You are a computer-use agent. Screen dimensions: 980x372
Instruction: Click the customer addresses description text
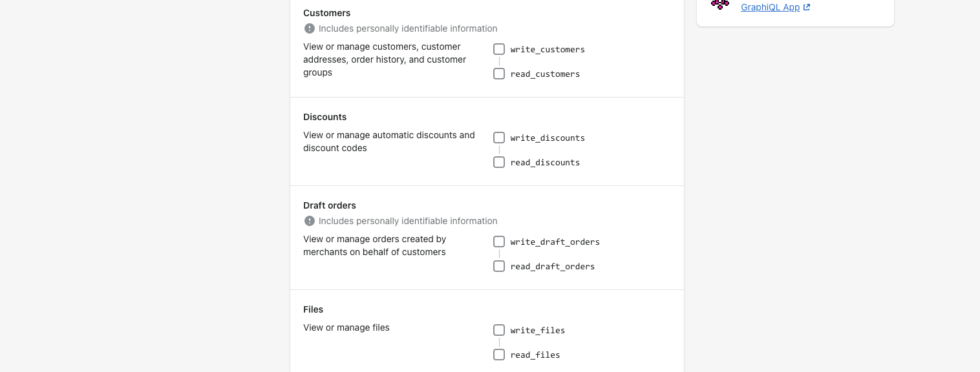385,59
